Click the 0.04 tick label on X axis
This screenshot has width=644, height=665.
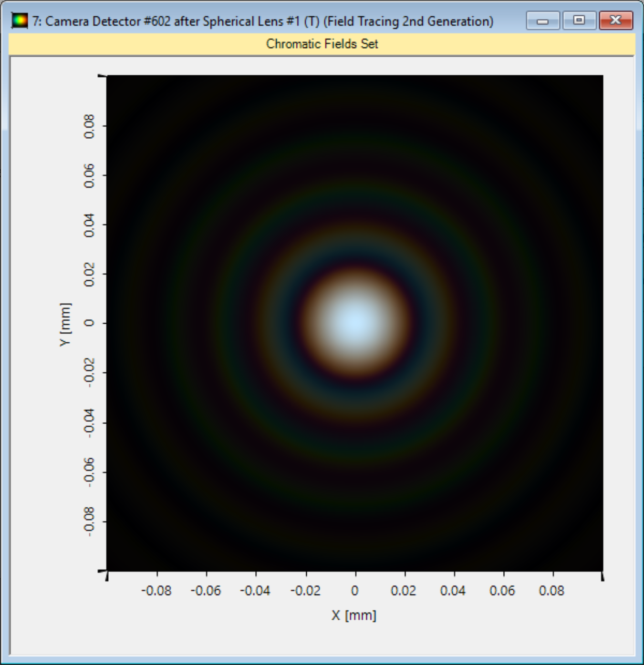coord(453,591)
